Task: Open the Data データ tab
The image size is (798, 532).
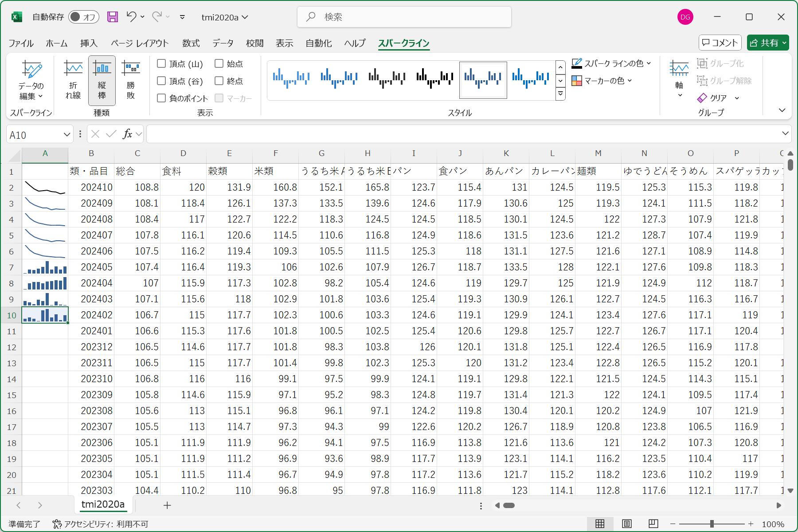Action: tap(223, 43)
